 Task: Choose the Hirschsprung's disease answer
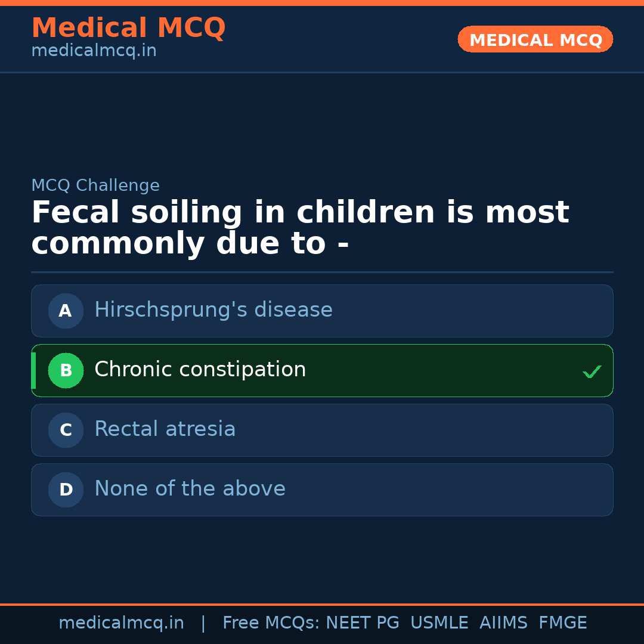(x=213, y=310)
